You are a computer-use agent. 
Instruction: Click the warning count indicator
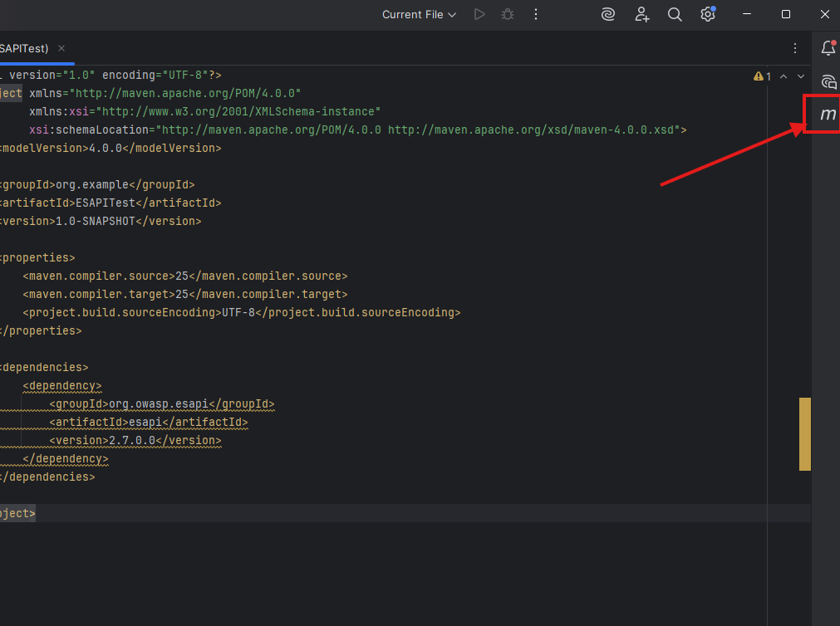click(763, 76)
